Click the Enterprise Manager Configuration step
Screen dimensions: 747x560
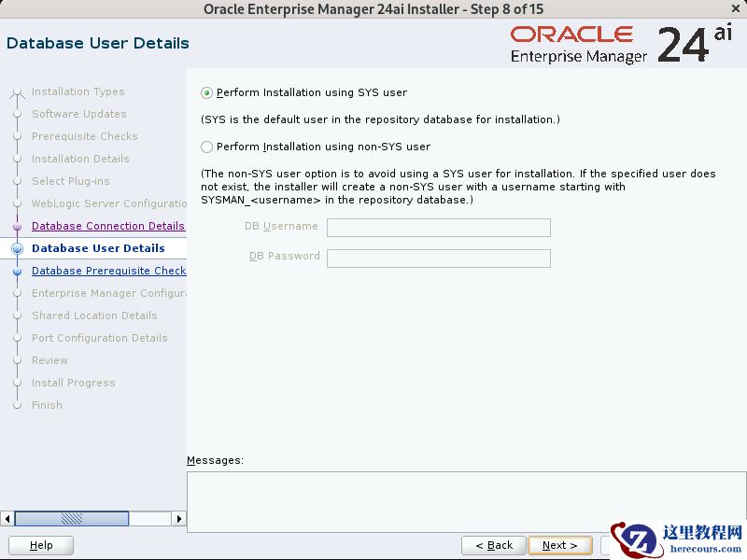point(109,293)
